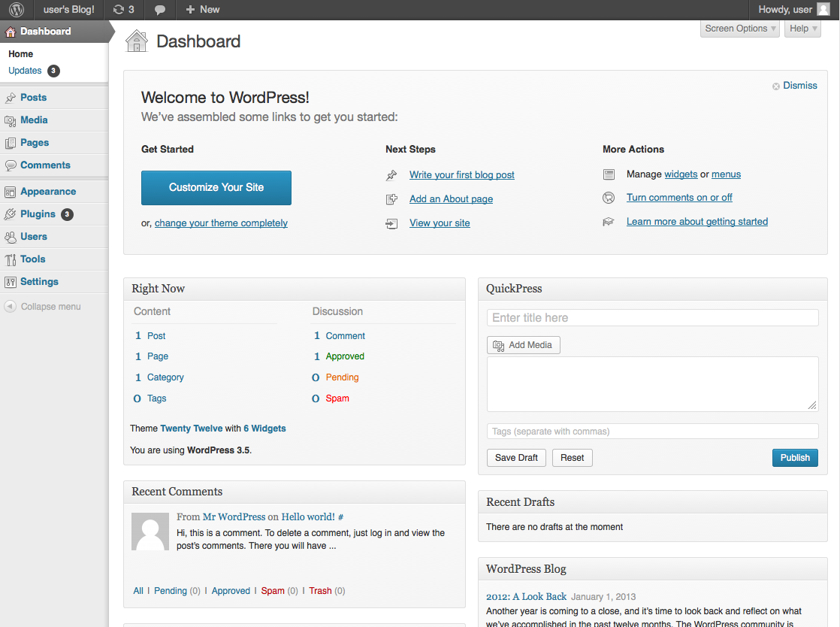Open Posts in the admin sidebar
Viewport: 840px width, 627px height.
pos(33,98)
